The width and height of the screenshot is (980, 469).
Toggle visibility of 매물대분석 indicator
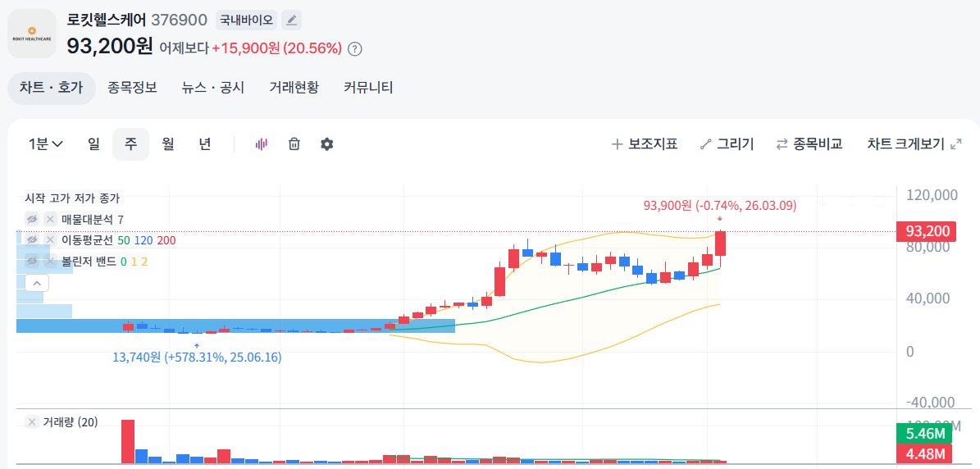32,219
